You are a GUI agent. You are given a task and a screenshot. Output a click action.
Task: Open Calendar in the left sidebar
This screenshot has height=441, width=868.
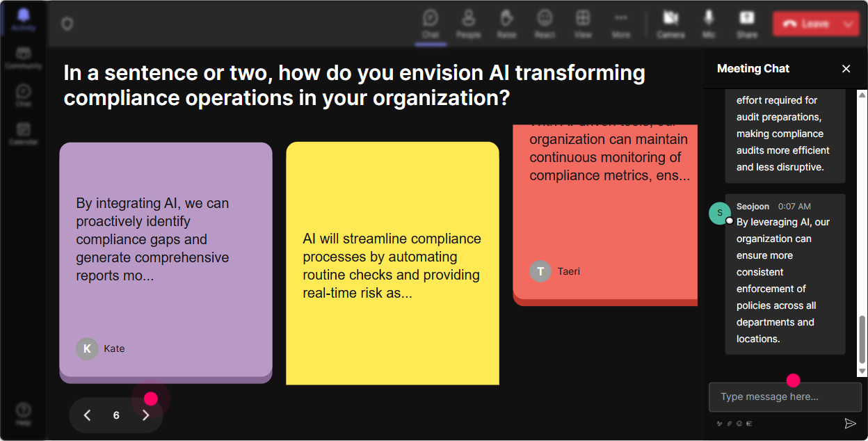(x=23, y=134)
